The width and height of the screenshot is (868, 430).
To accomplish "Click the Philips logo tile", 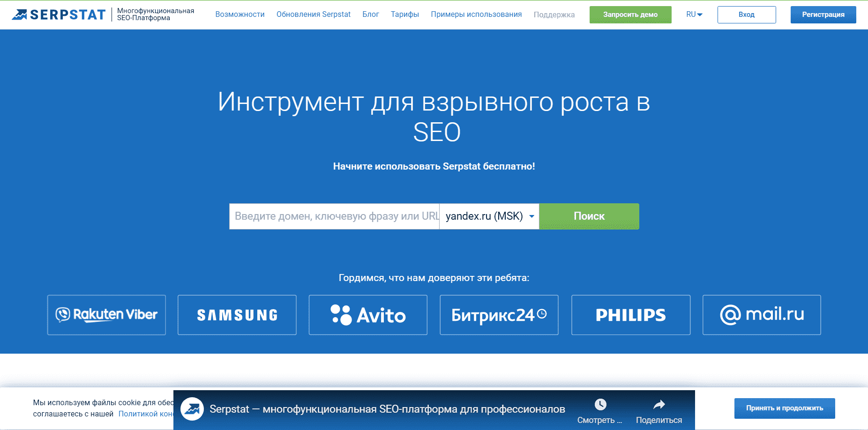I will [631, 315].
